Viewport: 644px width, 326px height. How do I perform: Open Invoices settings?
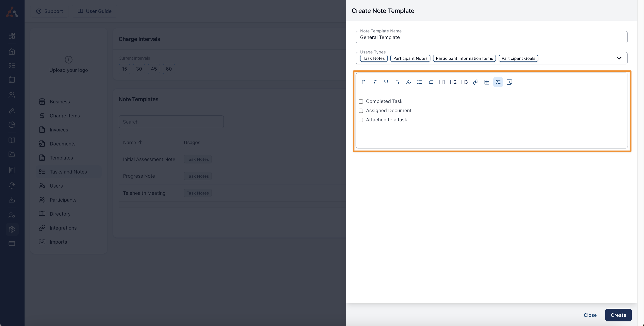(69, 130)
